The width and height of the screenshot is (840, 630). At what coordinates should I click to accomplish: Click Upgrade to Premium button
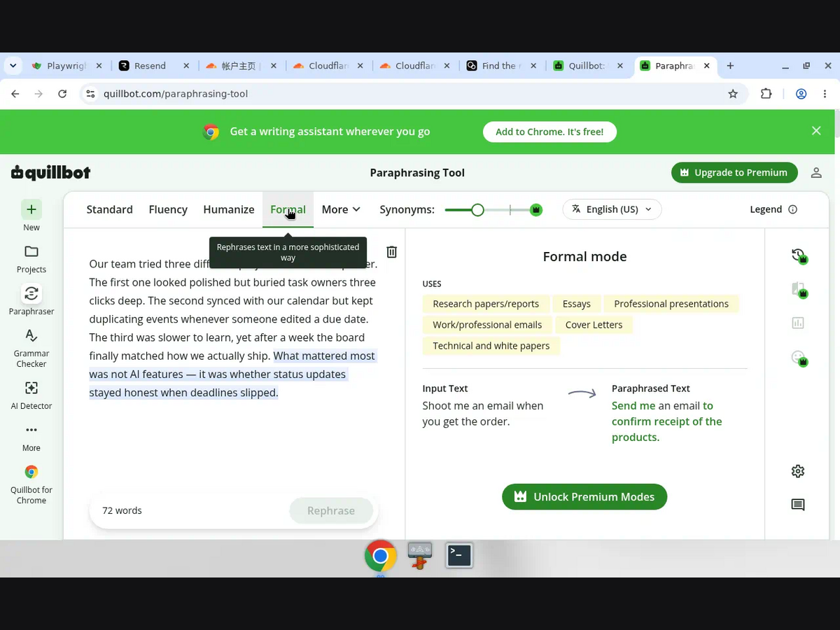pyautogui.click(x=734, y=172)
